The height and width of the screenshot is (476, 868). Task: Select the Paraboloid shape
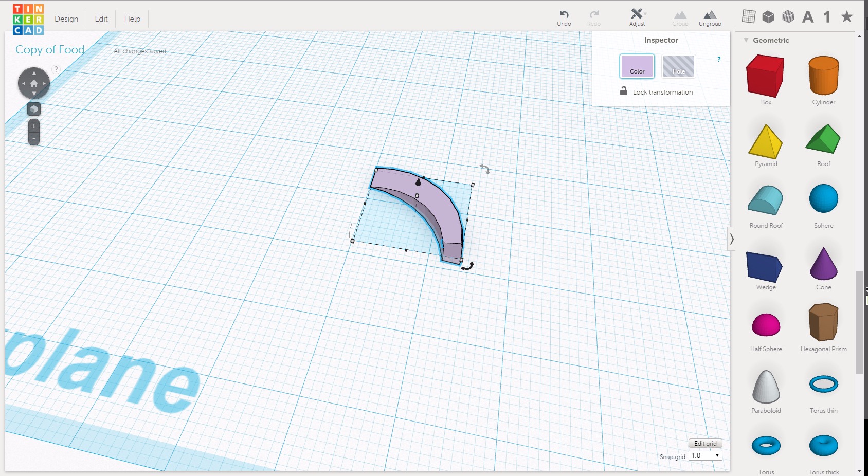coord(766,387)
